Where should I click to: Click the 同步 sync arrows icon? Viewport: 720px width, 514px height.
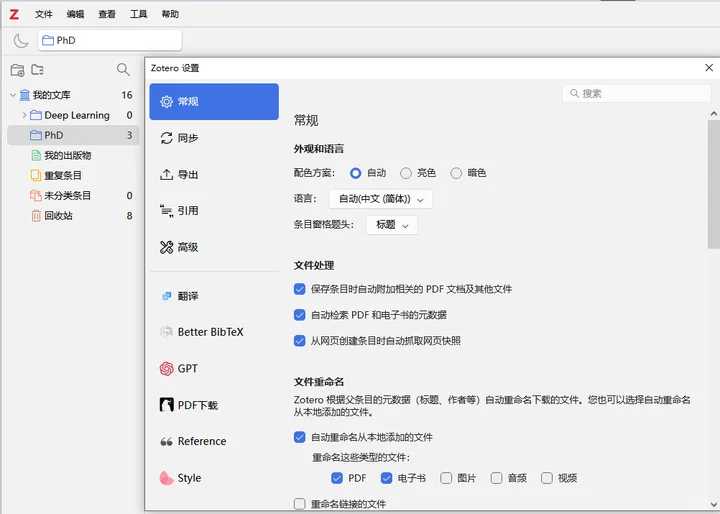coord(166,138)
